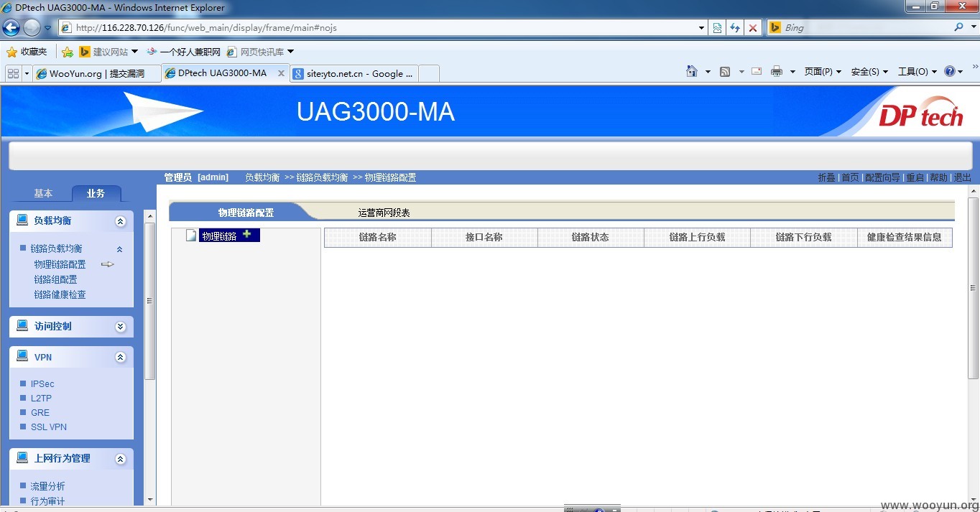Open the 一个好人兼职网 favorite link
Viewport: 980px width, 512px height.
[x=183, y=52]
